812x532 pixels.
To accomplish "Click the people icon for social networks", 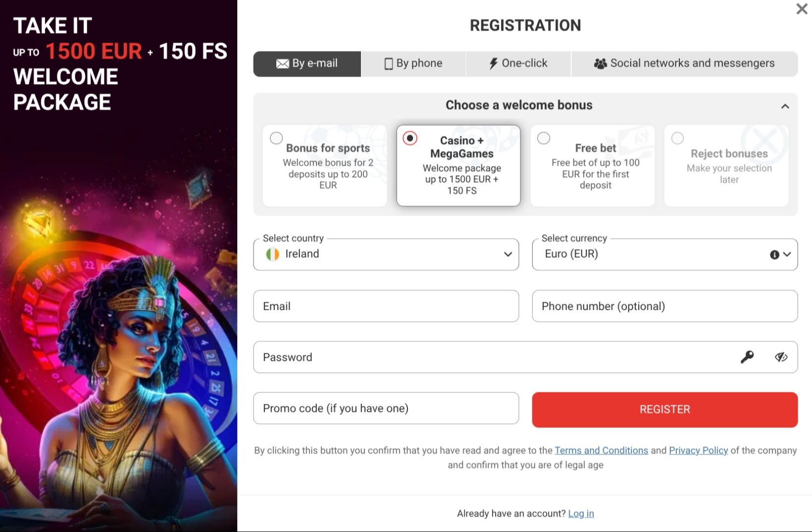I will tap(600, 63).
